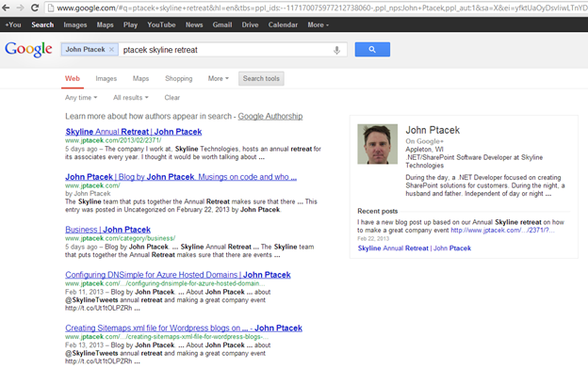Go to YouTube in the top bar
This screenshot has height=368, width=588.
161,24
